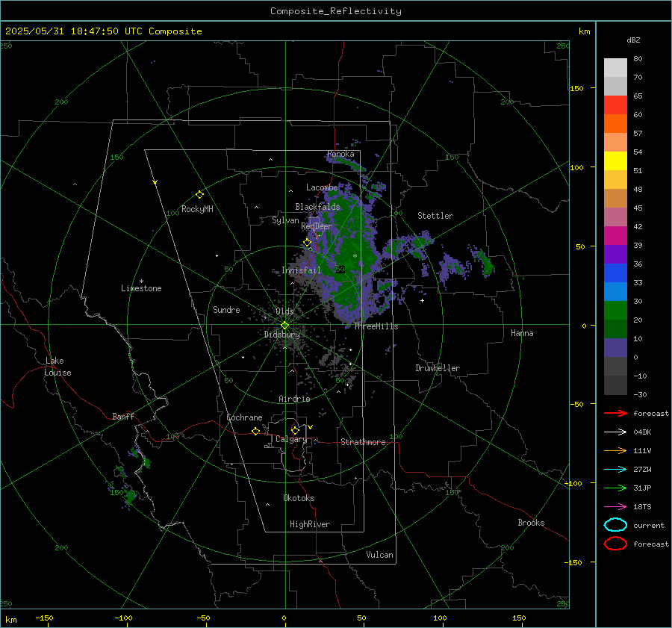Click the dBZ legend heading
The image size is (672, 628).
click(x=633, y=40)
